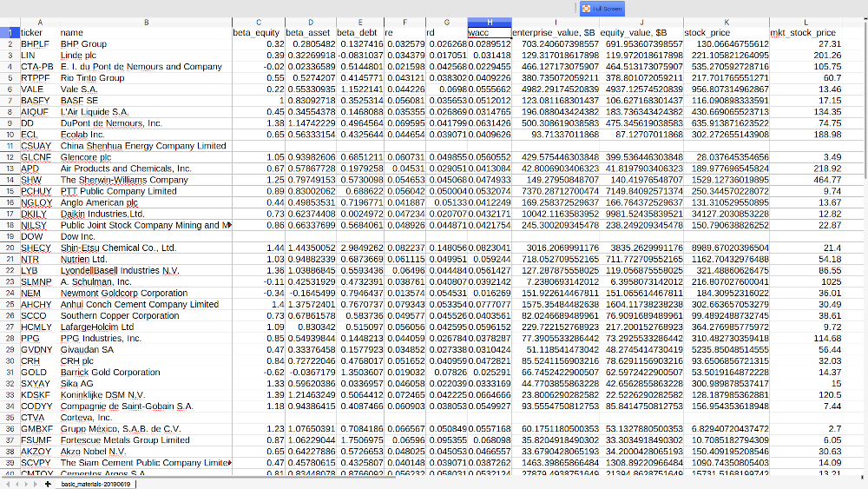Image resolution: width=868 pixels, height=489 pixels.
Task: Click the vertical scrollbar thumb
Action: pyautogui.click(x=865, y=100)
